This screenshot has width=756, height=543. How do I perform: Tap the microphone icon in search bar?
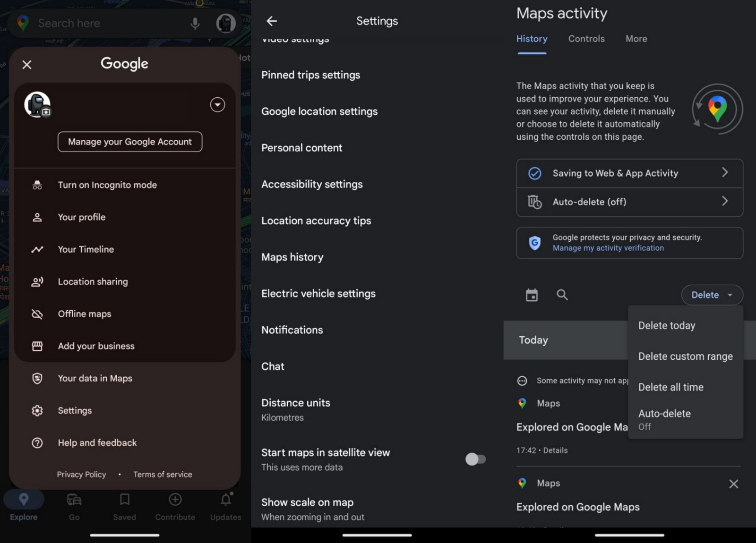pyautogui.click(x=195, y=23)
